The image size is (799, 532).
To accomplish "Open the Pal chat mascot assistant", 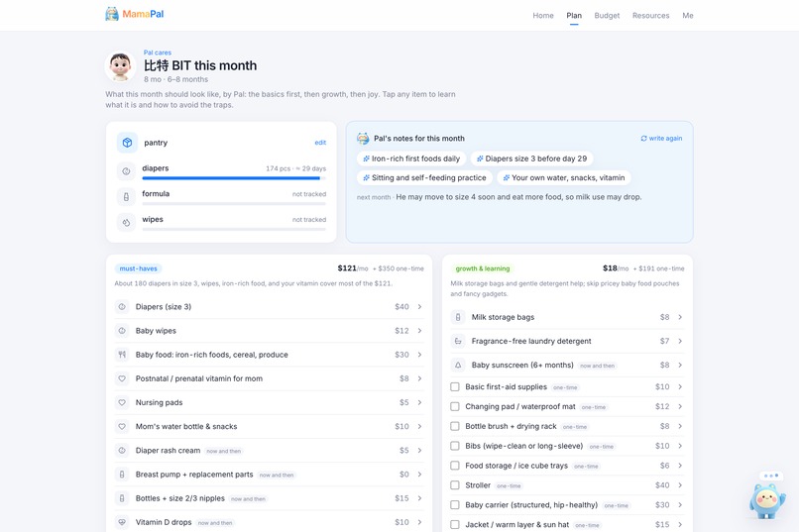I will click(767, 500).
